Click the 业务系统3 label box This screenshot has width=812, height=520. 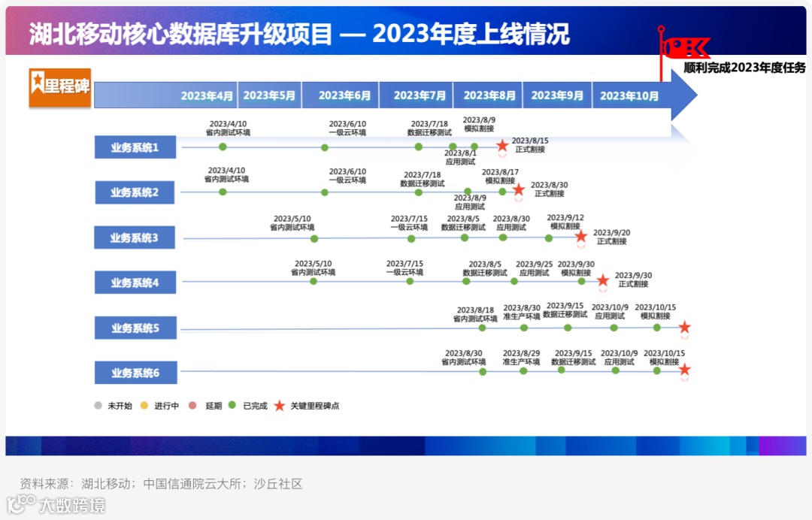click(x=135, y=237)
